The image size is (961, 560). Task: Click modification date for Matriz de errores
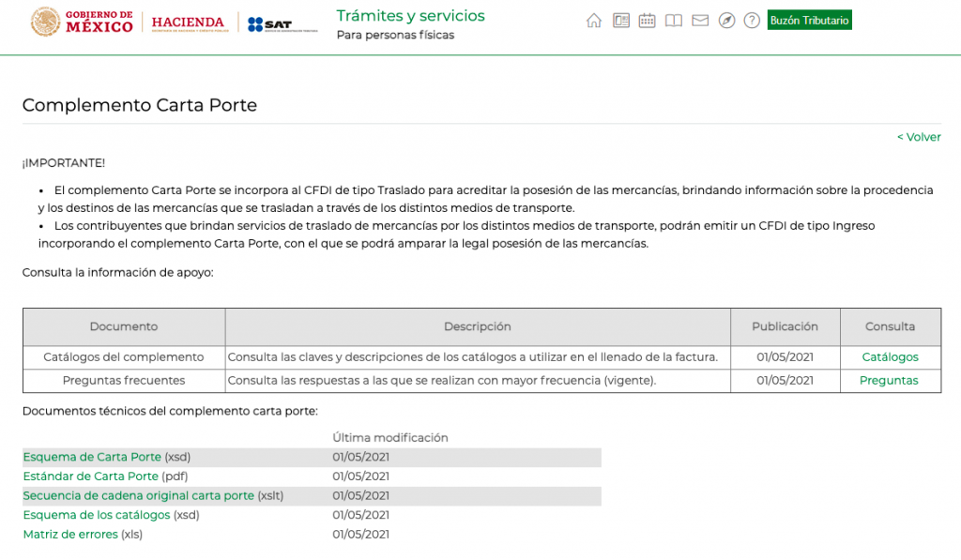pos(361,535)
